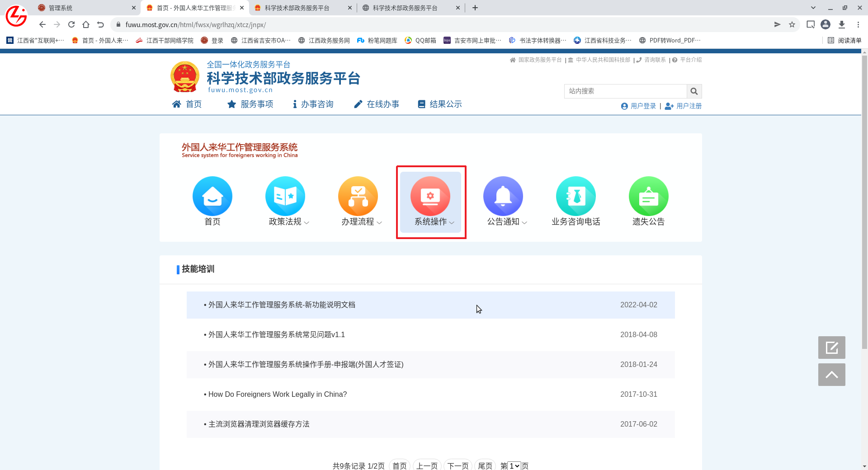The height and width of the screenshot is (470, 868).
Task: Open the page number dropdown
Action: click(514, 465)
